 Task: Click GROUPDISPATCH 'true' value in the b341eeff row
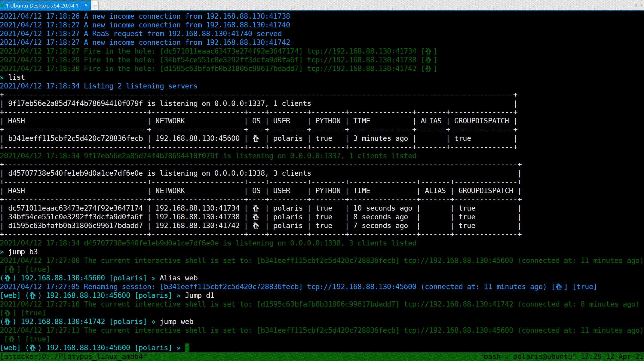(462, 138)
